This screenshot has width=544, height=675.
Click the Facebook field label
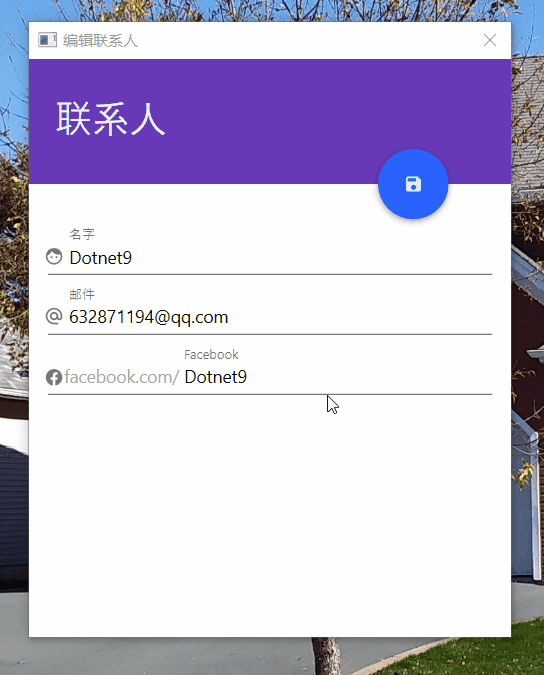[x=211, y=355]
